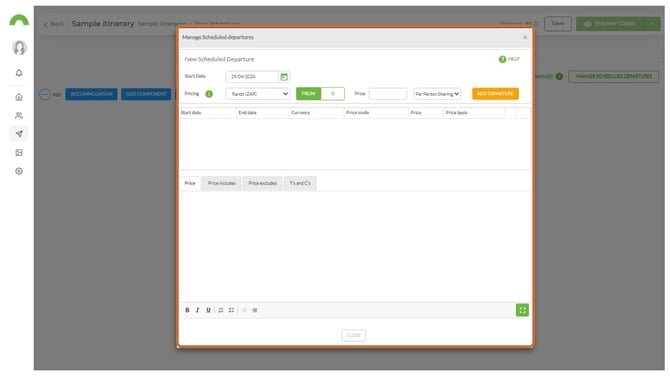Click the ACCOMMODATION button in background
This screenshot has height=385, width=670.
click(x=91, y=94)
